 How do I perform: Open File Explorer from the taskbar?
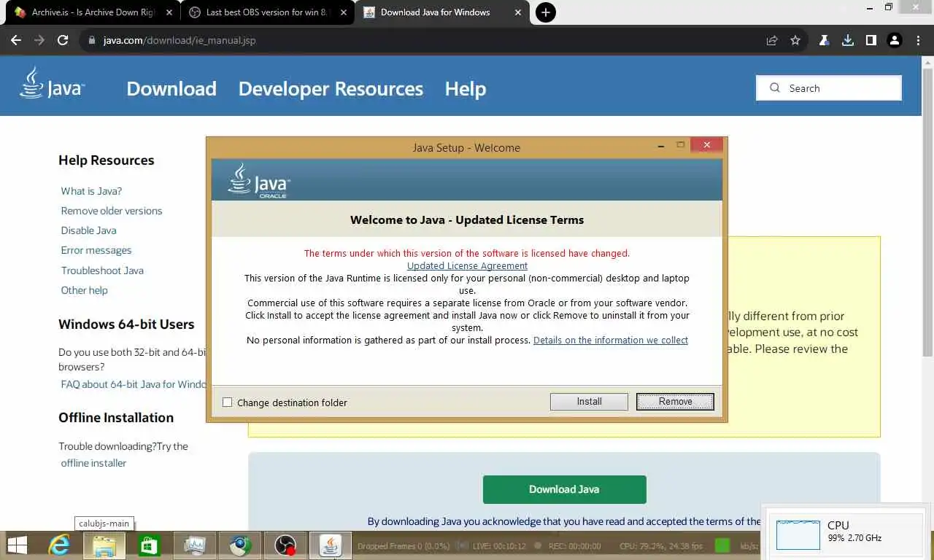tap(104, 545)
